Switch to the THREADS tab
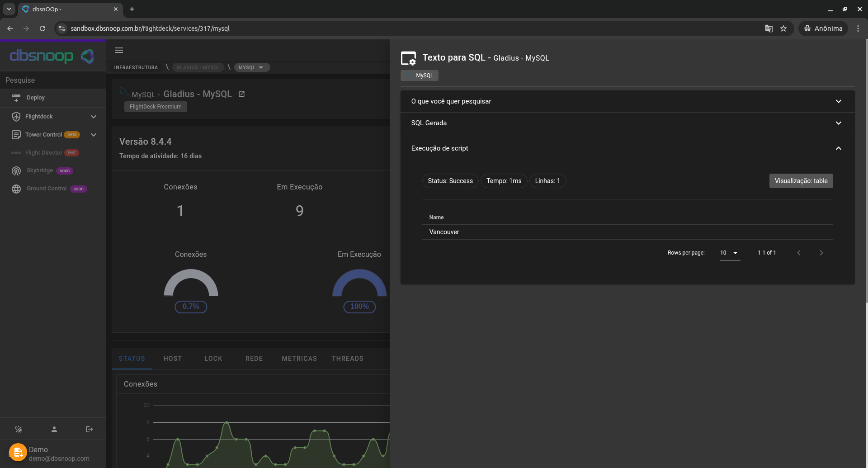Image resolution: width=868 pixels, height=468 pixels. pos(348,359)
